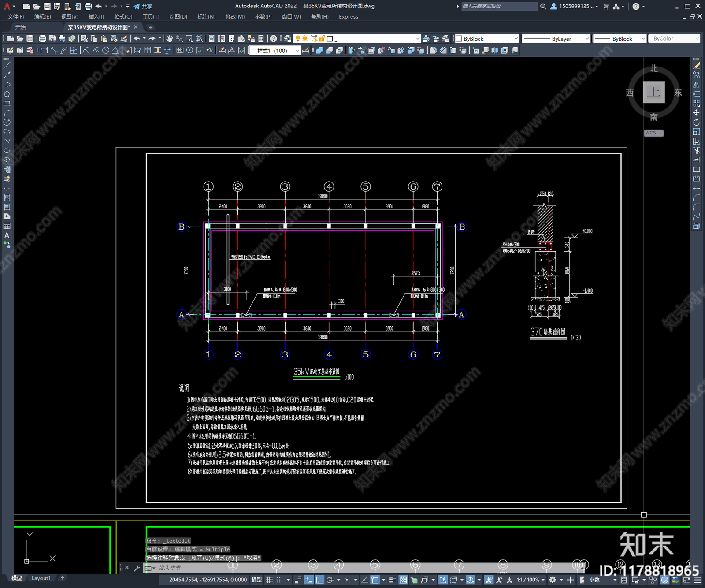Select the Pan hand tool
This screenshot has width=705, height=588.
pos(170,39)
